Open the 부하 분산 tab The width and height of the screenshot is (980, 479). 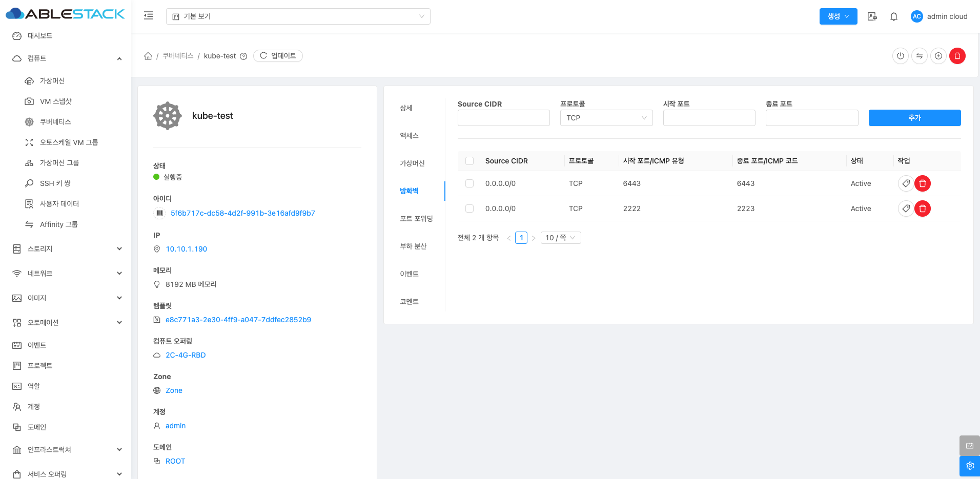click(x=413, y=246)
